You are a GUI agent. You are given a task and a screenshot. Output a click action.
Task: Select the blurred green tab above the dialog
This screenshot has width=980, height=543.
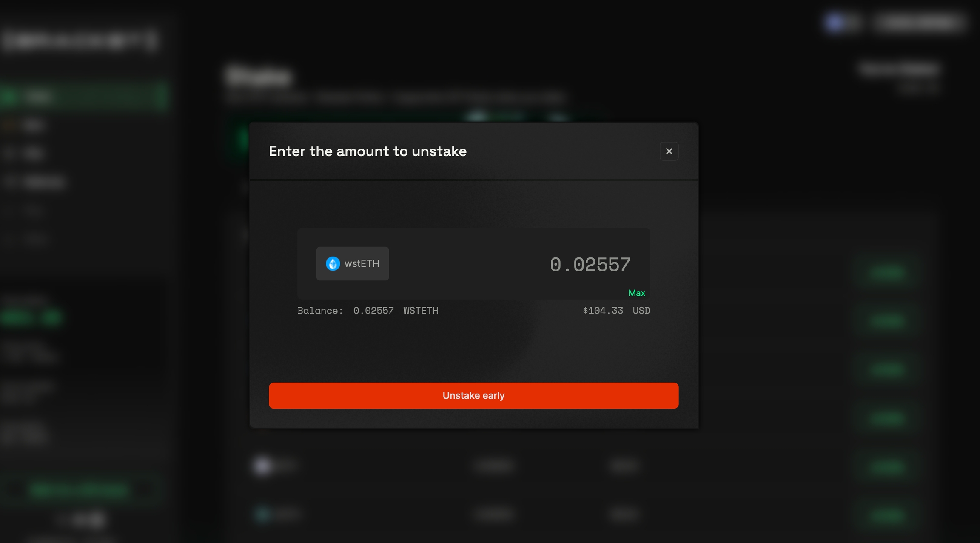(x=495, y=117)
